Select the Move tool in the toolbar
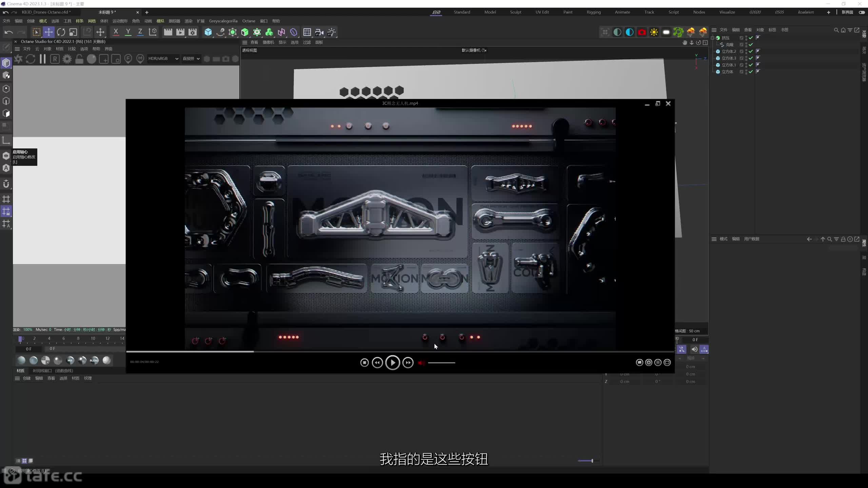Screen dimensions: 868x488 point(49,32)
